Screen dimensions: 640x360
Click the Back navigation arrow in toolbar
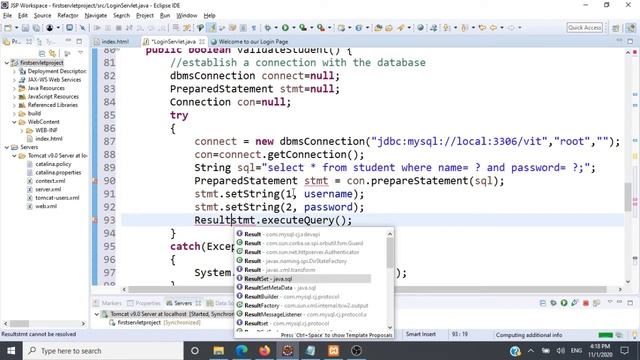(493, 28)
